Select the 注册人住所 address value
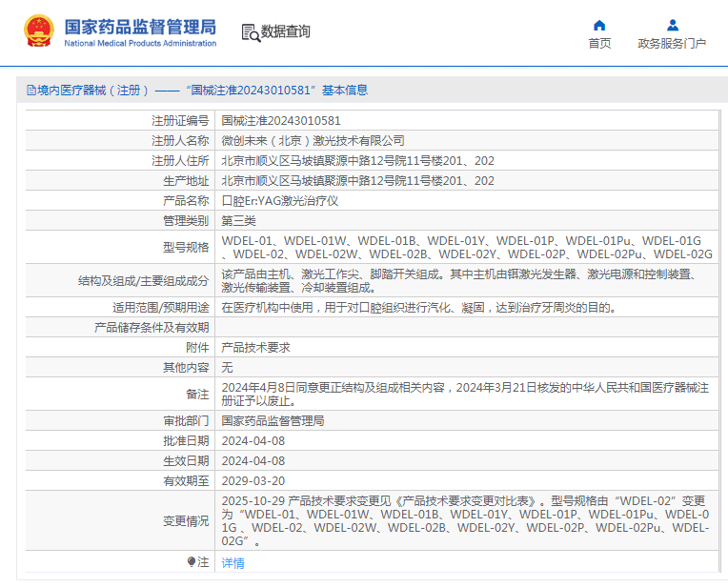The image size is (728, 588). (x=357, y=161)
